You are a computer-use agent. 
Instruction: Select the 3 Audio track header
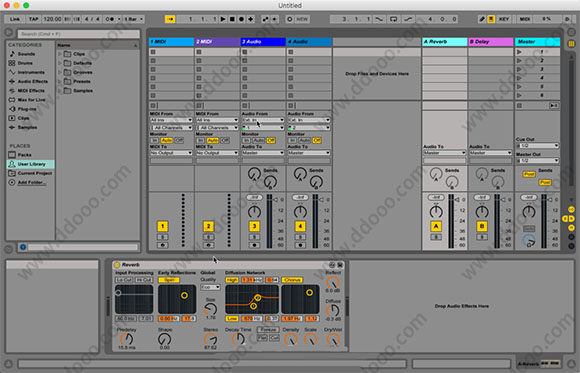tap(263, 42)
